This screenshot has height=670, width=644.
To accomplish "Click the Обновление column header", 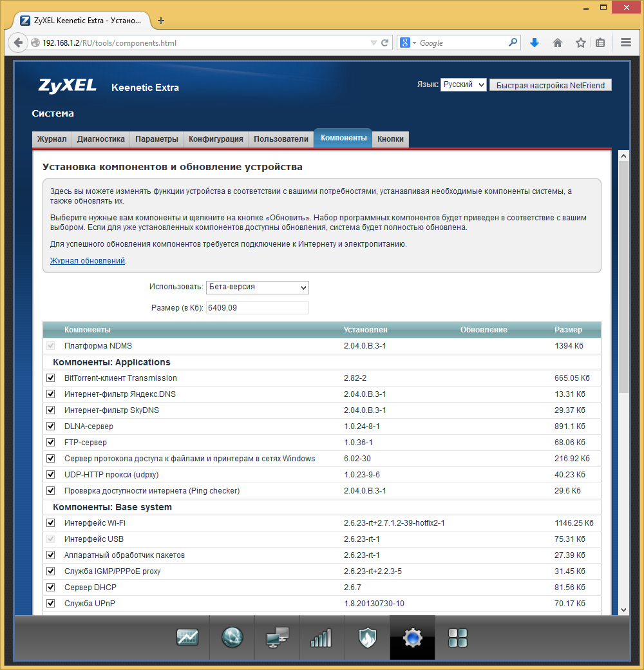I will [x=484, y=329].
